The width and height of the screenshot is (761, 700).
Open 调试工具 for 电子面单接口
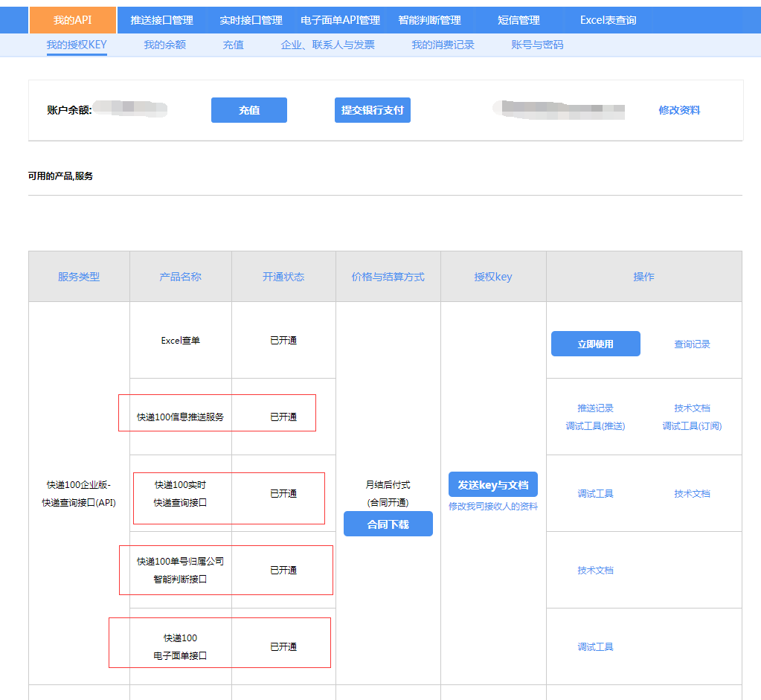pos(596,646)
